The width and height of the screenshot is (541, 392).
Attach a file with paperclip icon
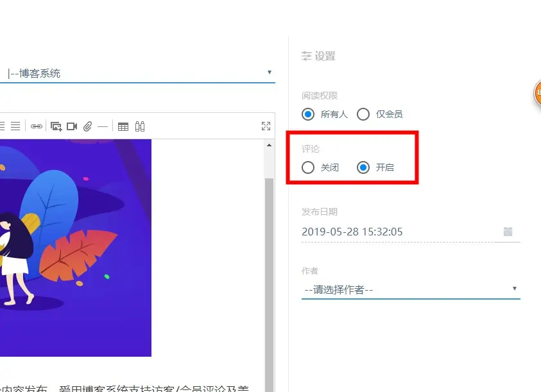tap(88, 126)
